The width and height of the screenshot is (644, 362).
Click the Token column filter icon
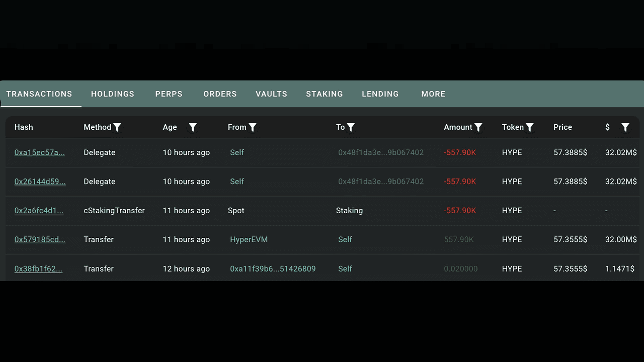point(530,127)
